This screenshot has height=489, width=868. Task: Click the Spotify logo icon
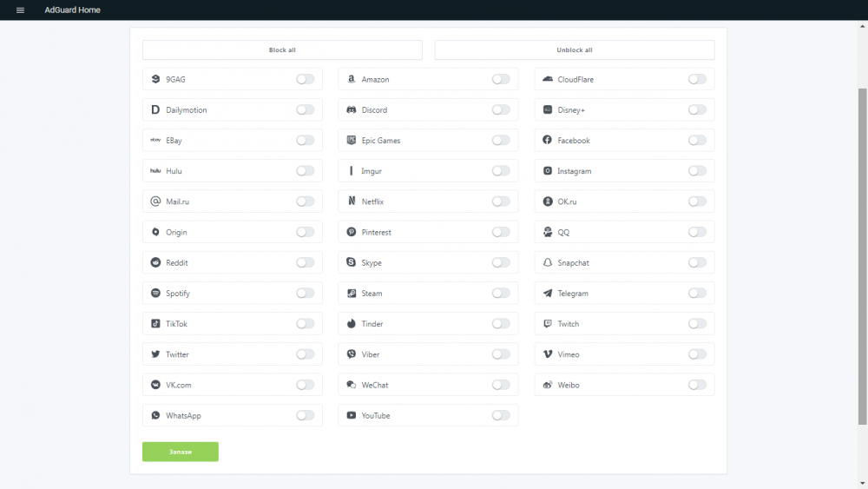(155, 294)
